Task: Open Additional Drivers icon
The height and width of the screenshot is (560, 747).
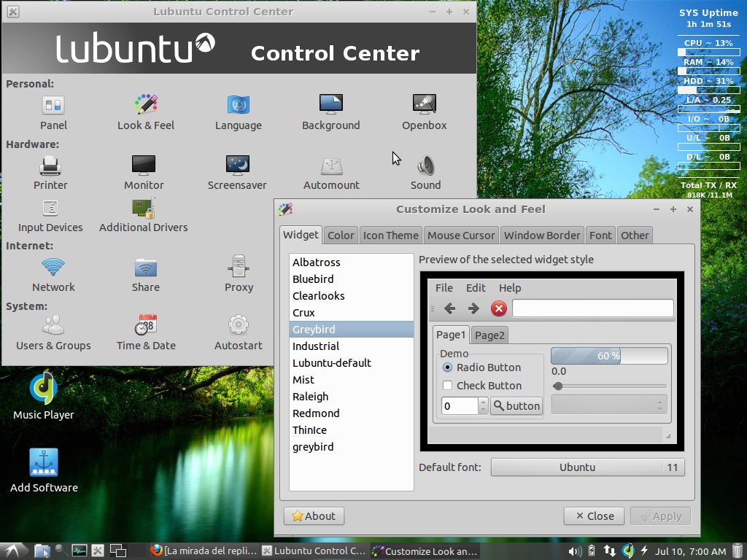Action: 144,208
